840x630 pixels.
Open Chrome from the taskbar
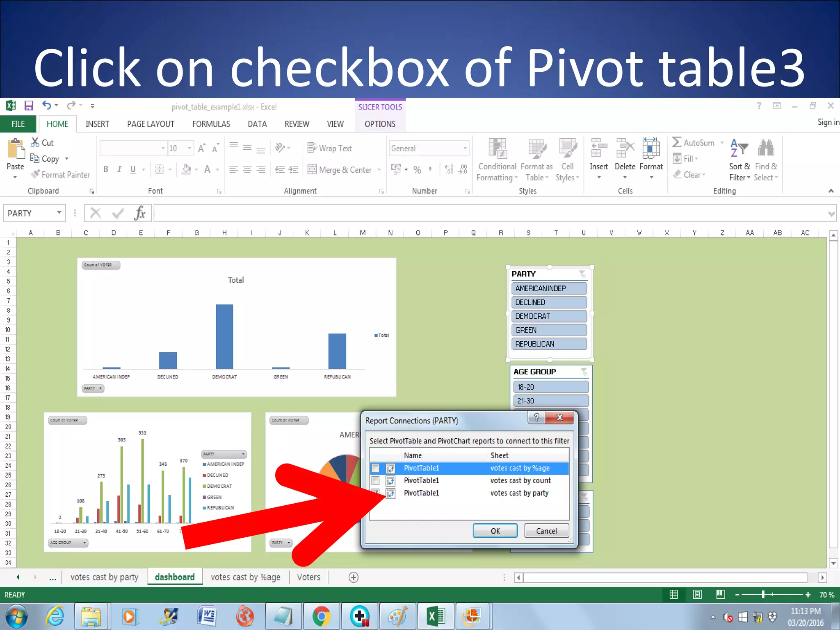pos(321,616)
